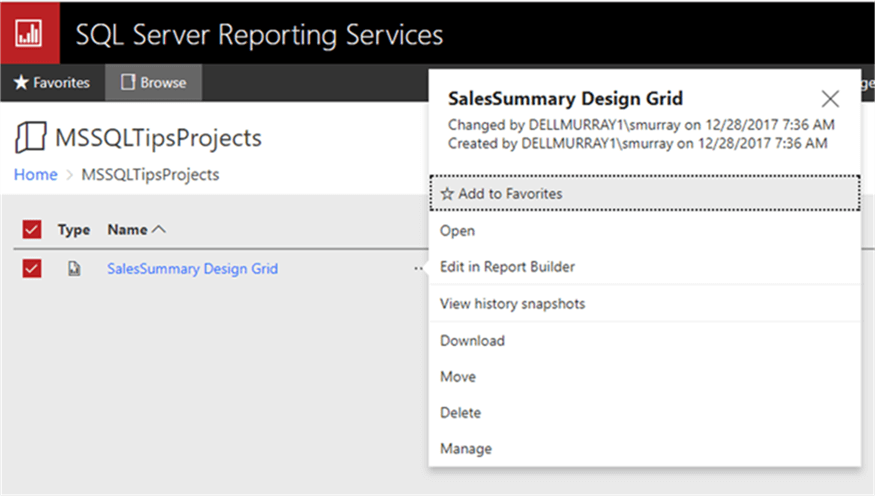The image size is (875, 496).
Task: Go to Home breadcrumb link
Action: (x=36, y=175)
